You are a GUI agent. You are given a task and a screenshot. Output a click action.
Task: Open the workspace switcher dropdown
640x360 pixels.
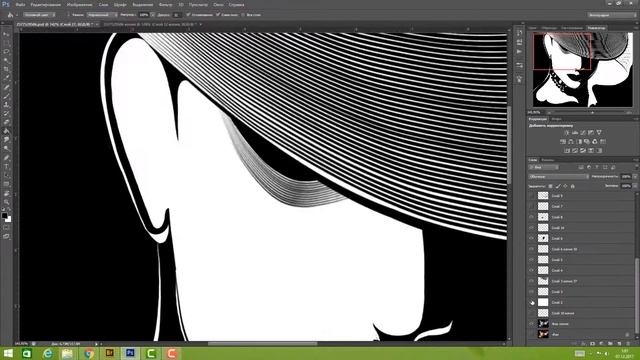tap(611, 15)
